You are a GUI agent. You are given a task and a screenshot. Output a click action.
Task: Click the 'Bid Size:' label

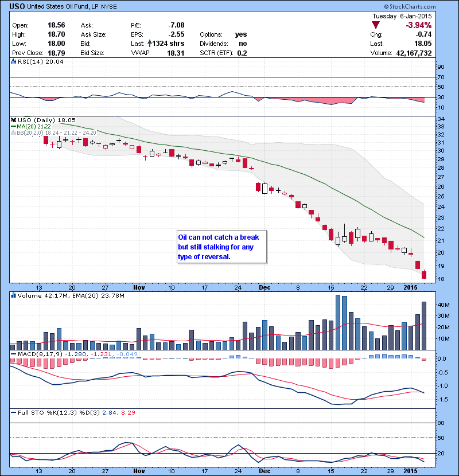tap(92, 53)
